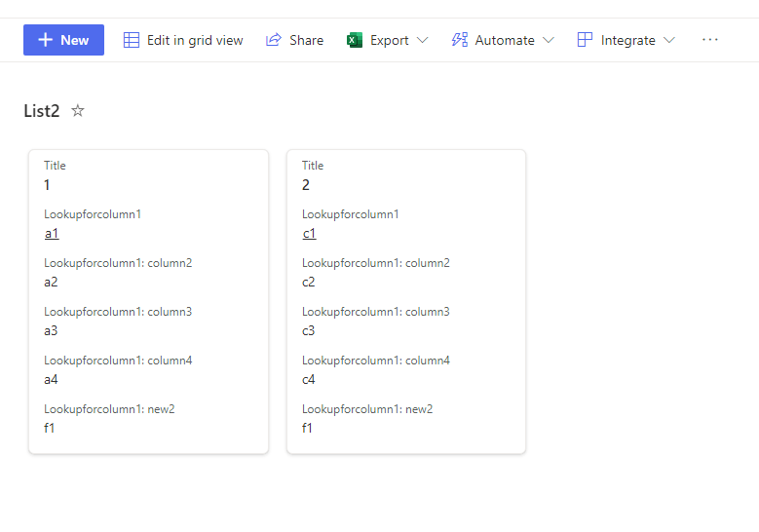Image resolution: width=759 pixels, height=532 pixels.
Task: Click Lookupforcolumn1: new2 label in card 2
Action: (x=367, y=409)
